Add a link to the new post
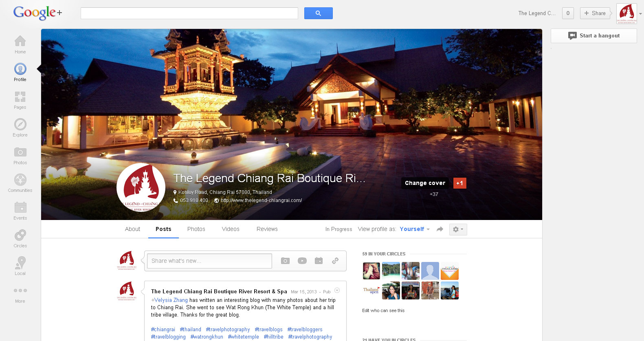 335,261
